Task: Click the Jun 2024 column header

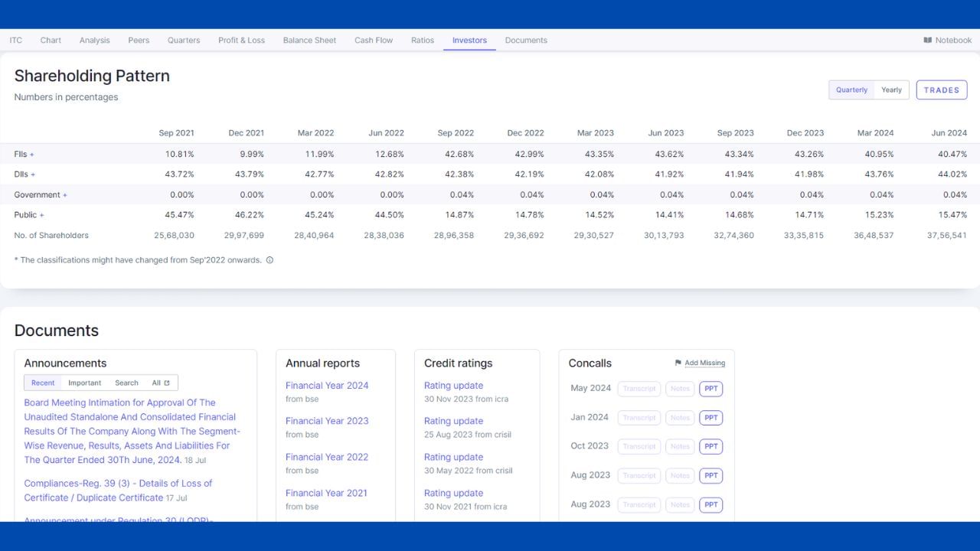Action: pos(949,133)
